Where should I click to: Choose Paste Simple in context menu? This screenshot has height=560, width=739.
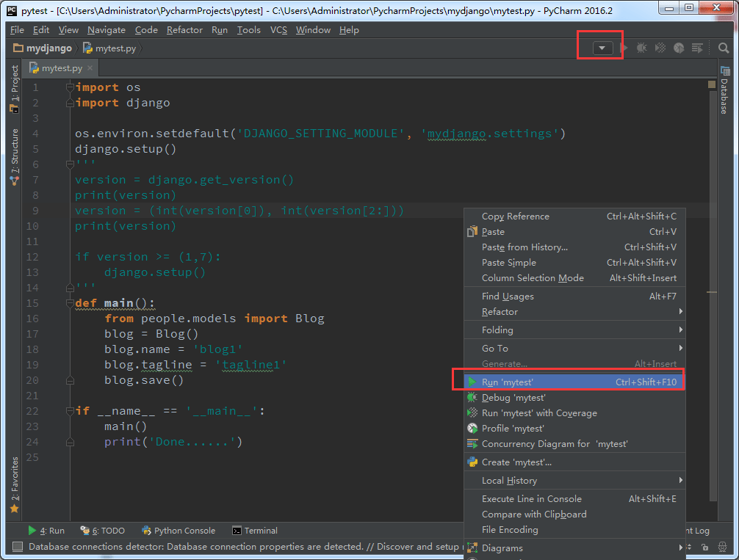click(574, 262)
